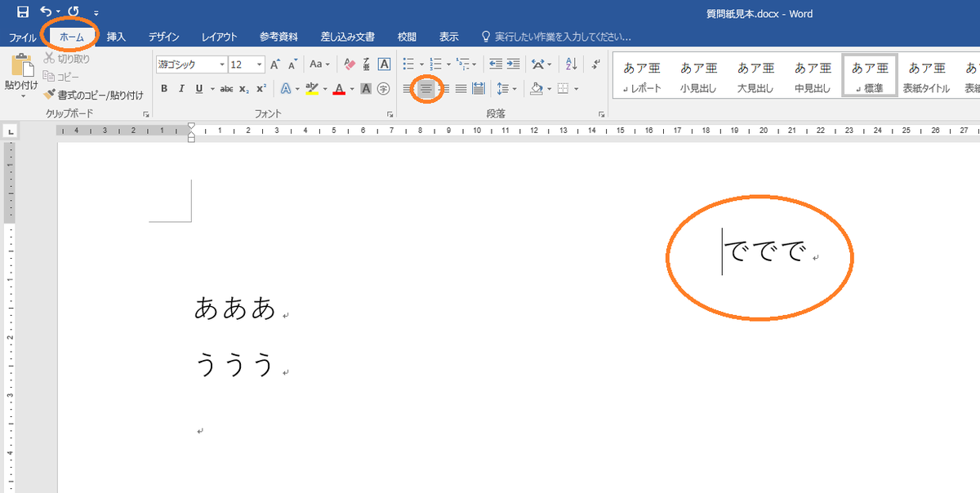
Task: Save the document from the quick access toolbar
Action: (x=22, y=11)
